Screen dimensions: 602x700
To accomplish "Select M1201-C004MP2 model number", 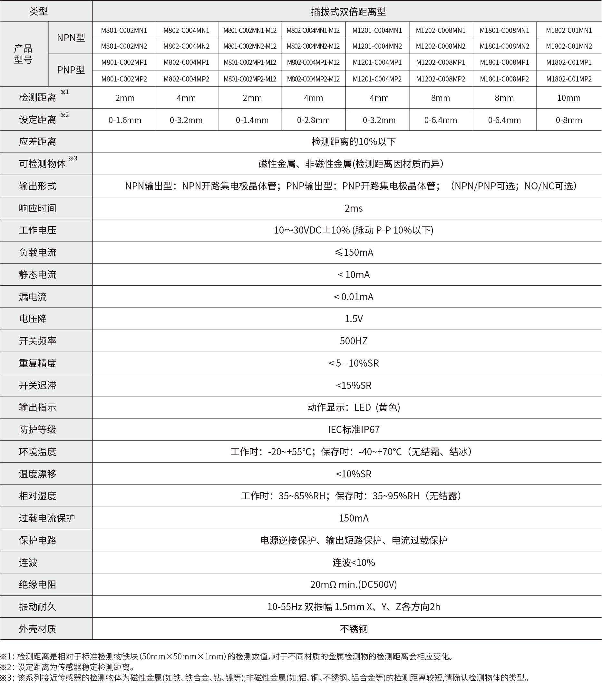I will click(377, 79).
